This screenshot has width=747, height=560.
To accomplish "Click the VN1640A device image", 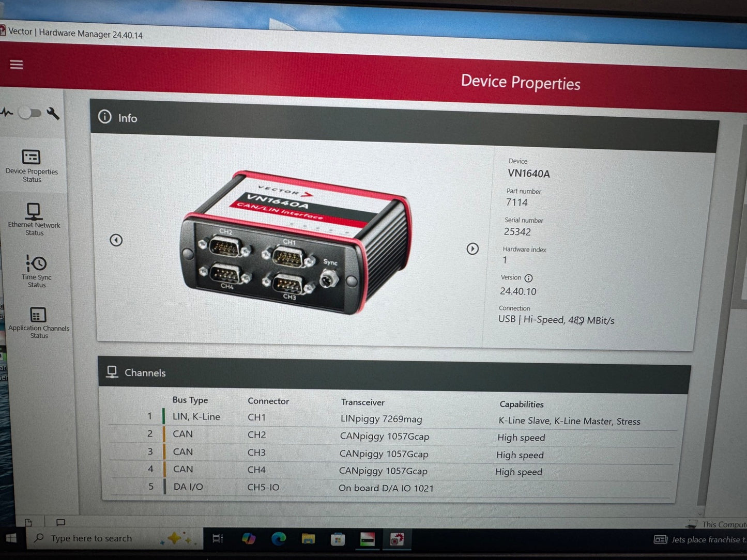I will point(297,242).
